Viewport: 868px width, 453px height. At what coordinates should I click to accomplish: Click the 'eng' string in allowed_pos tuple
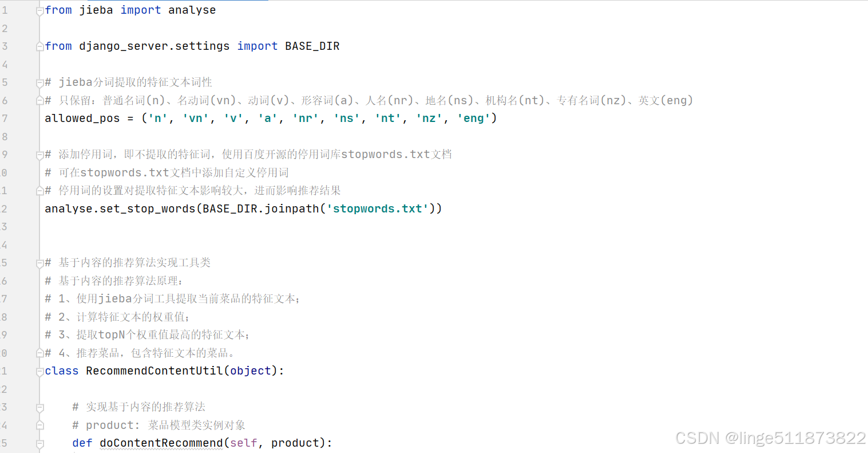pyautogui.click(x=474, y=118)
